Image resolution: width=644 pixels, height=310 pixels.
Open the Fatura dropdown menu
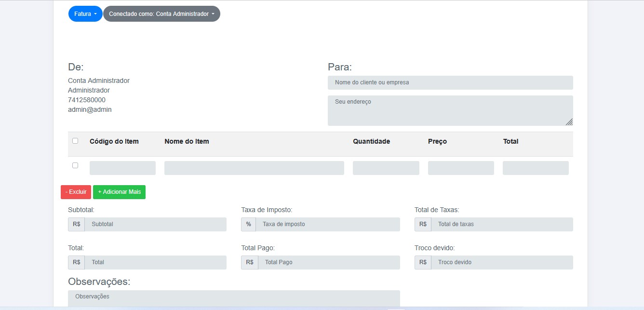[85, 14]
